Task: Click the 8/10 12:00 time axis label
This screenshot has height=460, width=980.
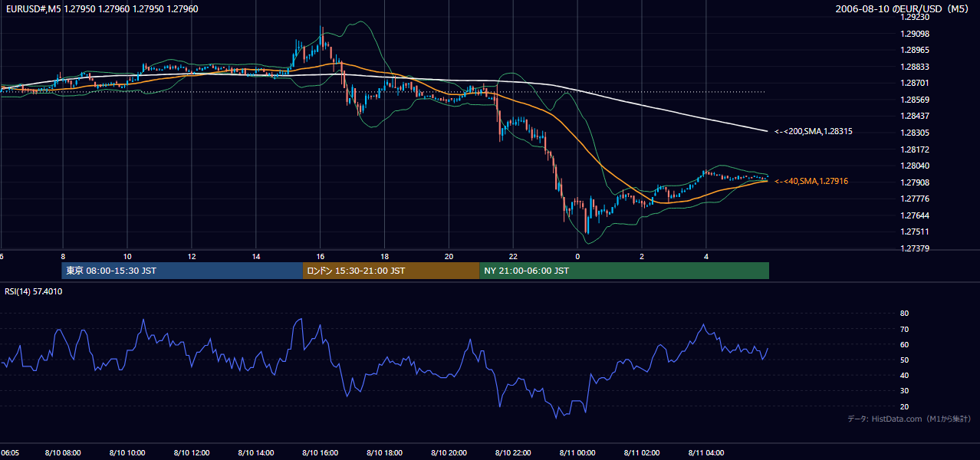Action: [192, 452]
